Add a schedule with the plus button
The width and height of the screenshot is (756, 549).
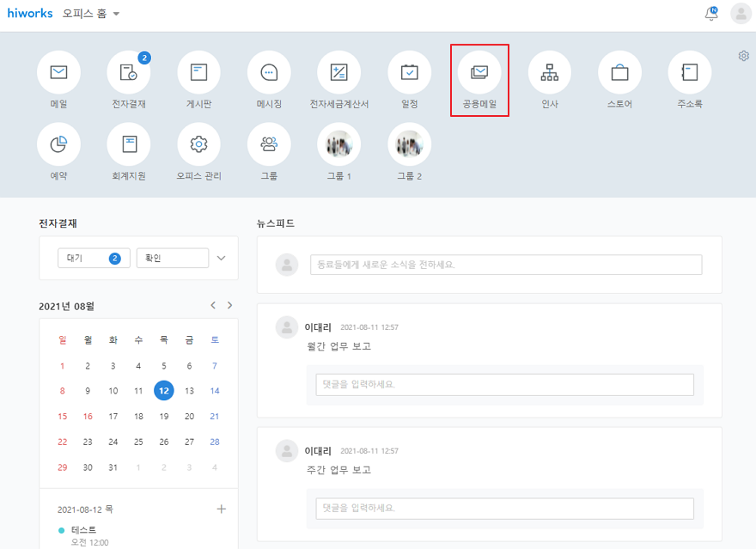[x=221, y=509]
